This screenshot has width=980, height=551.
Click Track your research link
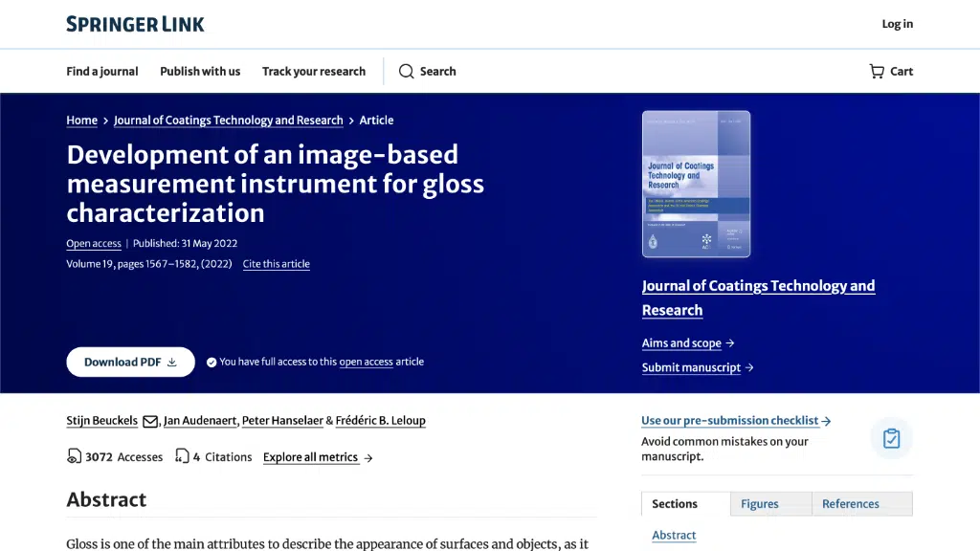click(314, 72)
